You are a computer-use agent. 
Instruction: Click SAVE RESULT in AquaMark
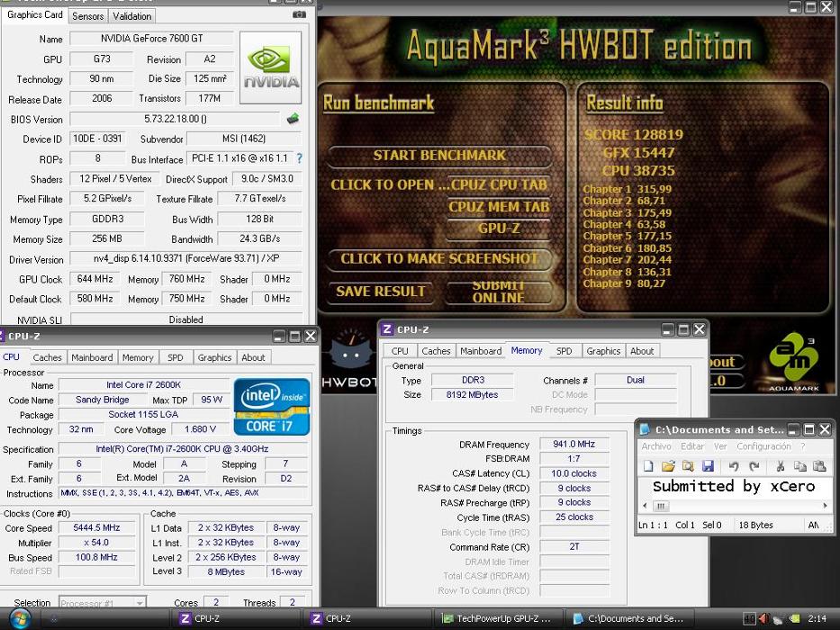click(x=380, y=292)
